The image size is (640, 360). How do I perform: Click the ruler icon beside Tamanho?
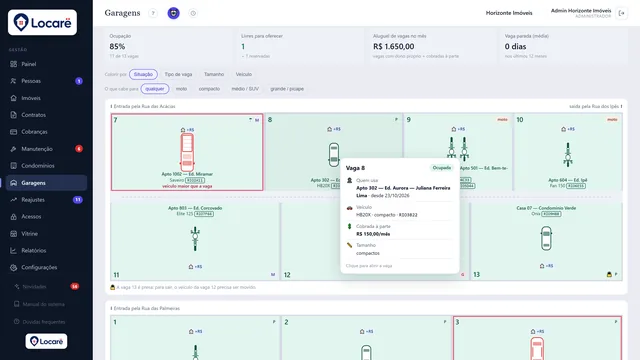[349, 245]
